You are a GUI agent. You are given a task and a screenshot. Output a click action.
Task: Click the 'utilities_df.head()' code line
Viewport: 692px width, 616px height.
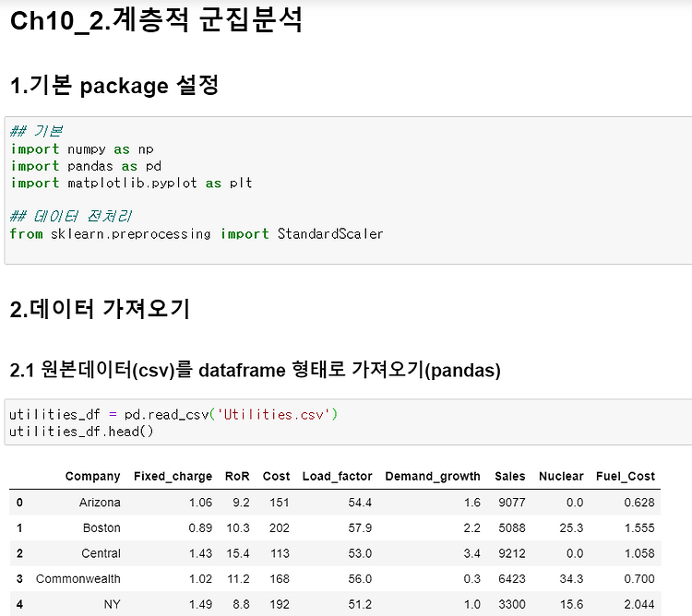tap(81, 432)
